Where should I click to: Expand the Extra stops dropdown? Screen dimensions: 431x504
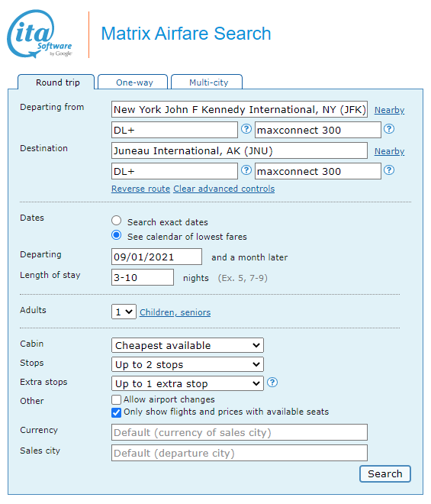coord(188,383)
